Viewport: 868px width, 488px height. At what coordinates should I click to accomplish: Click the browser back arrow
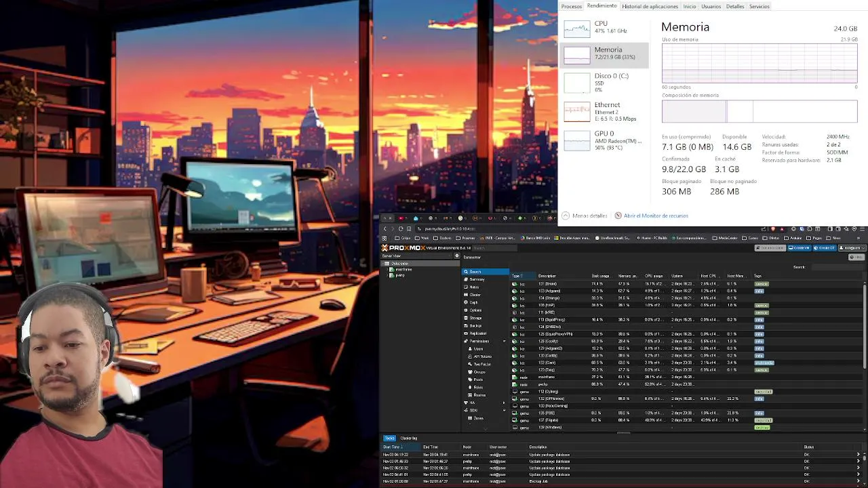click(385, 228)
